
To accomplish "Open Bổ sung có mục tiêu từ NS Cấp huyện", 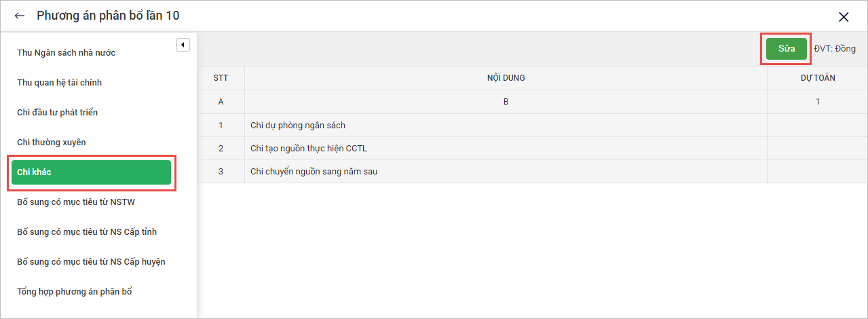I will coord(91,262).
